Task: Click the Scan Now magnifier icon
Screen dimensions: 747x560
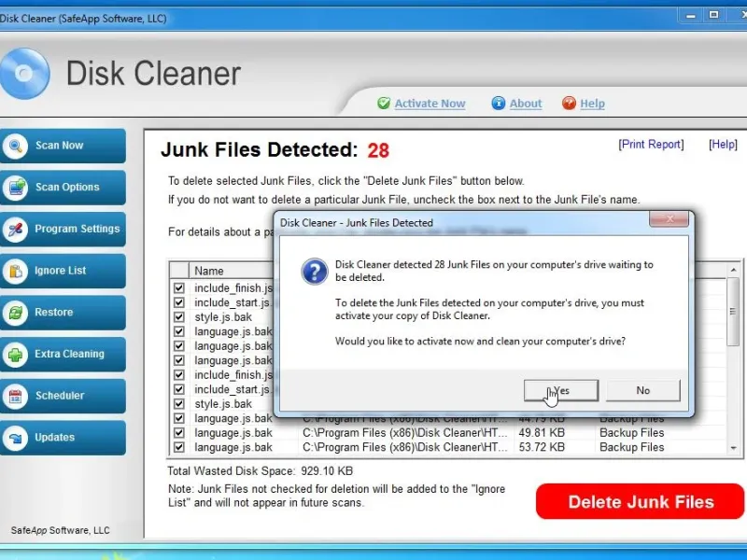Action: (15, 146)
